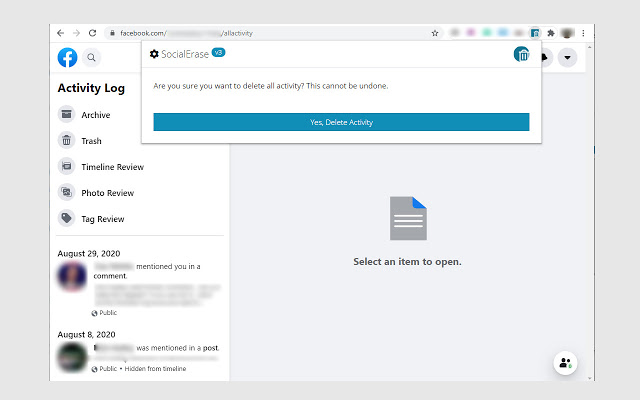The height and width of the screenshot is (400, 640).
Task: Click Public globe icon under August 8 entry
Action: 94,369
